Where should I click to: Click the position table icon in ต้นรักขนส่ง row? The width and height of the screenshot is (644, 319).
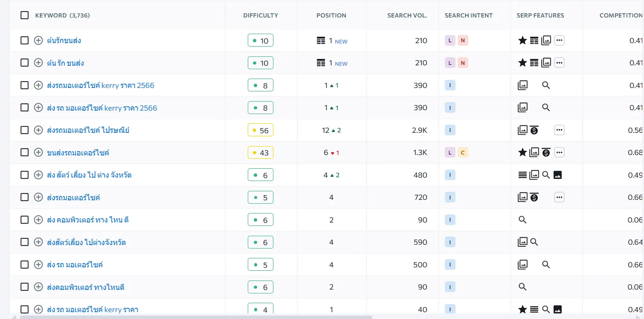click(x=321, y=41)
